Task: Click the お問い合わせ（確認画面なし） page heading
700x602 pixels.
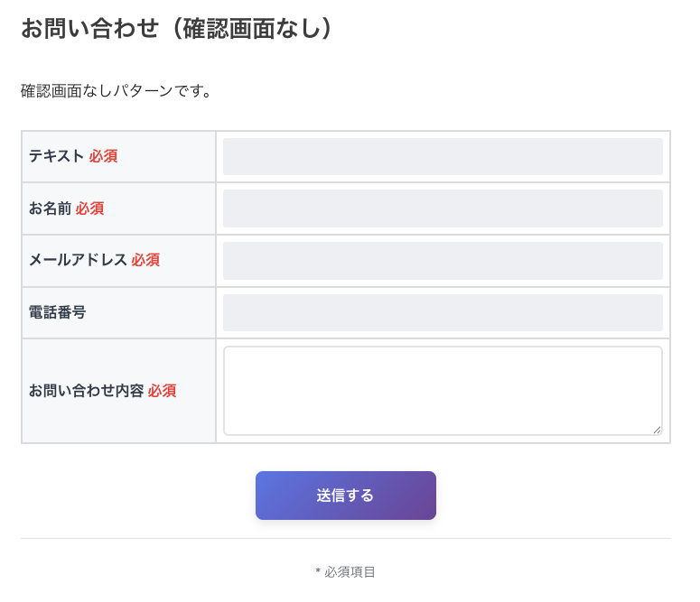Action: tap(177, 29)
